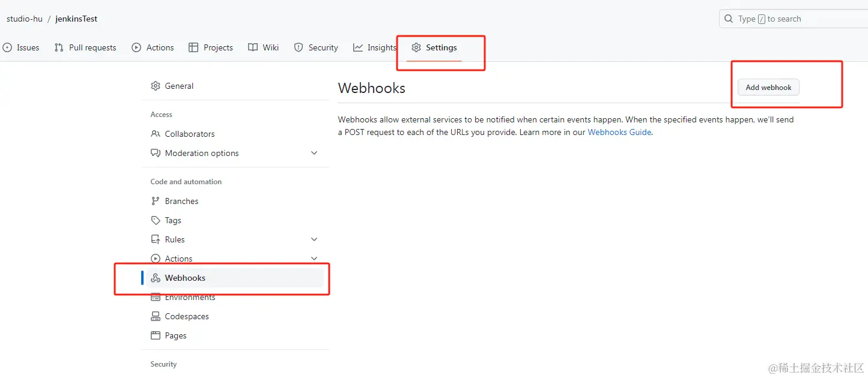Go to the Projects tab
Screen dimensions: 868x378
click(210, 47)
